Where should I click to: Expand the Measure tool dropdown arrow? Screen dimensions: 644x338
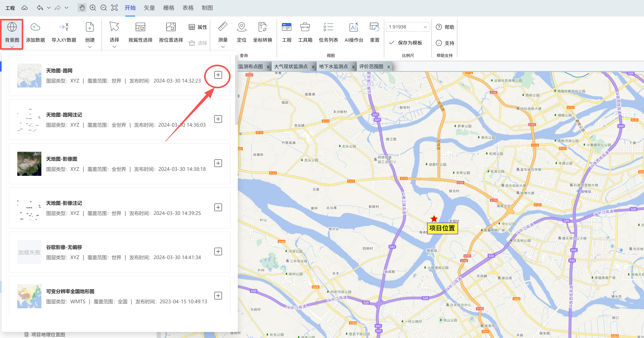223,47
